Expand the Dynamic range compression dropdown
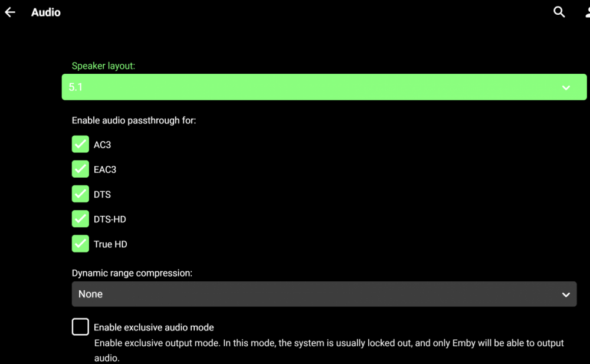 point(324,294)
